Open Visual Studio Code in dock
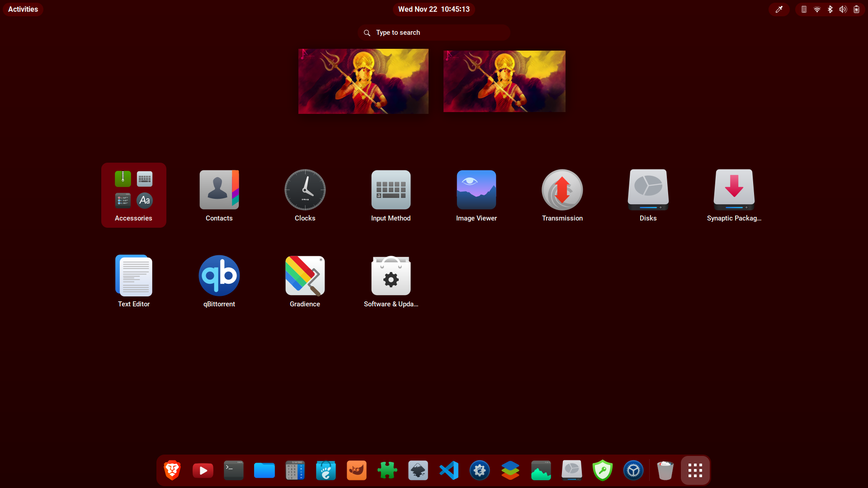This screenshot has height=488, width=868. 449,470
